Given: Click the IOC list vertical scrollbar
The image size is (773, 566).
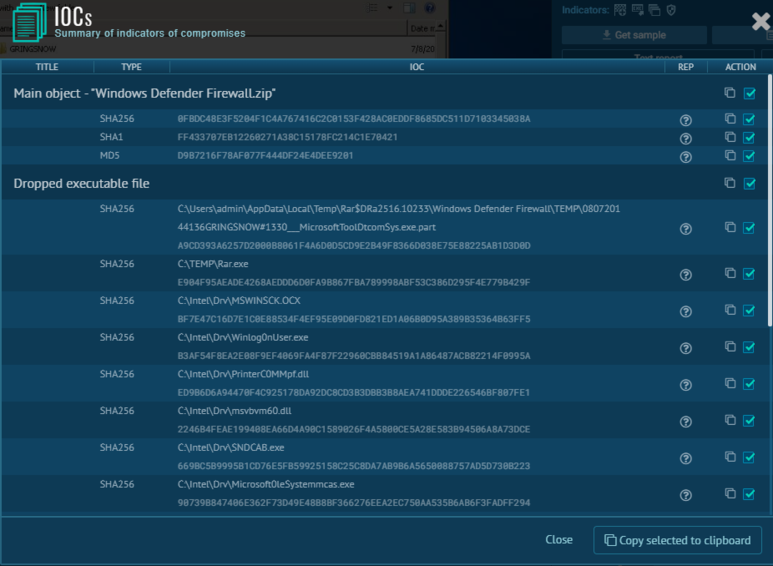Looking at the screenshot, I should coord(770,200).
